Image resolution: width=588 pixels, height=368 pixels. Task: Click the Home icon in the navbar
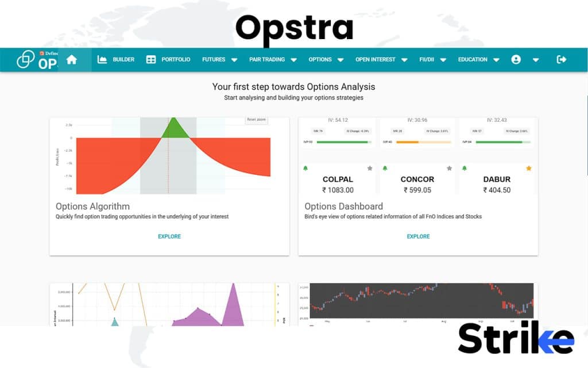(73, 59)
